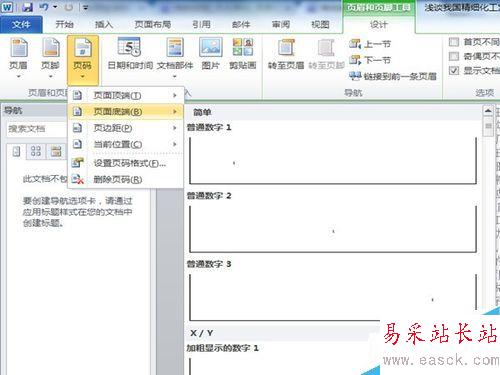This screenshot has width=500, height=375.
Task: Click 转至页脚 (Go to Footer)
Action: click(326, 54)
